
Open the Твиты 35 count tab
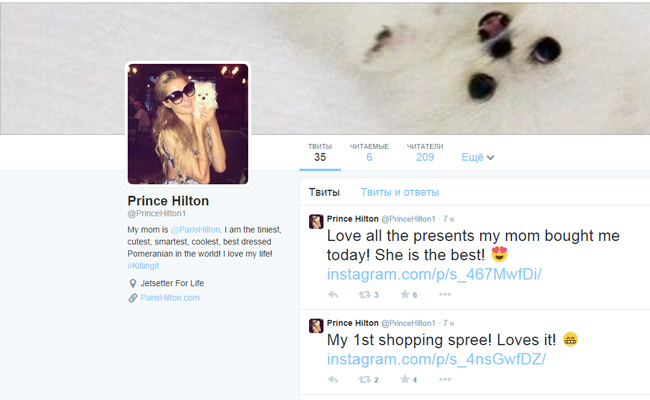320,153
